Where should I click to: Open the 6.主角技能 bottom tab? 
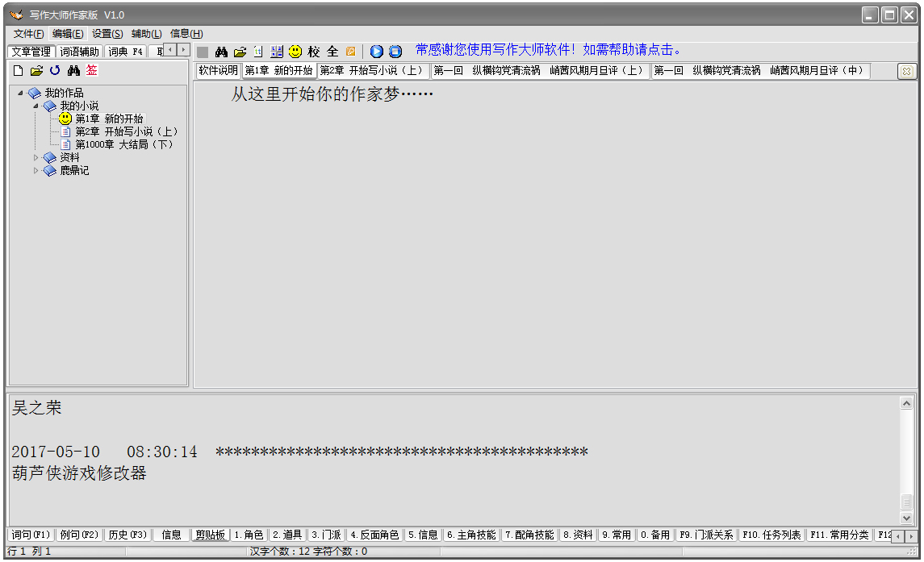click(x=472, y=535)
